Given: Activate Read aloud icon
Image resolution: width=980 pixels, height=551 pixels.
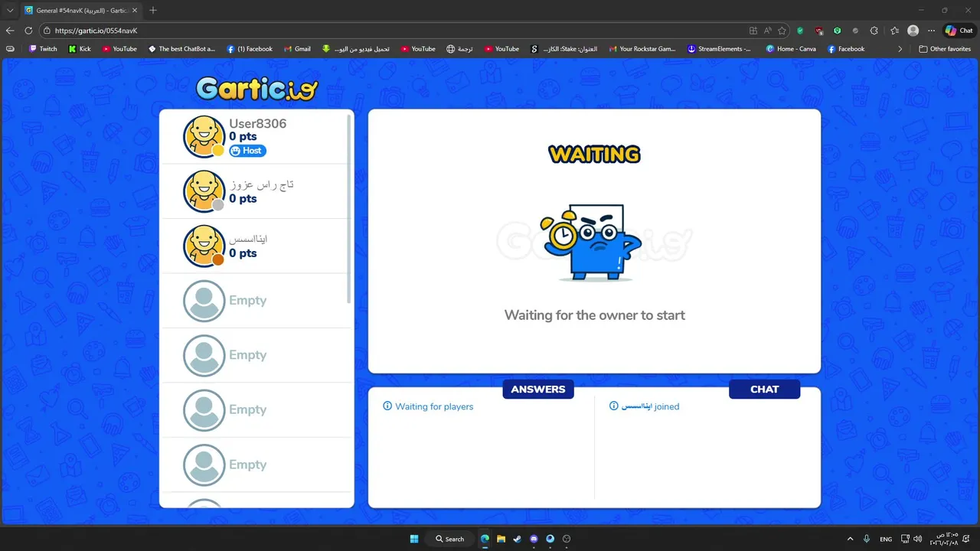Looking at the screenshot, I should [768, 31].
